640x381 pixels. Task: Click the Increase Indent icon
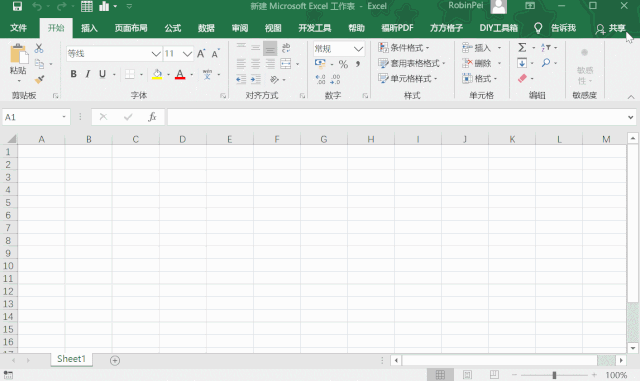(x=256, y=79)
